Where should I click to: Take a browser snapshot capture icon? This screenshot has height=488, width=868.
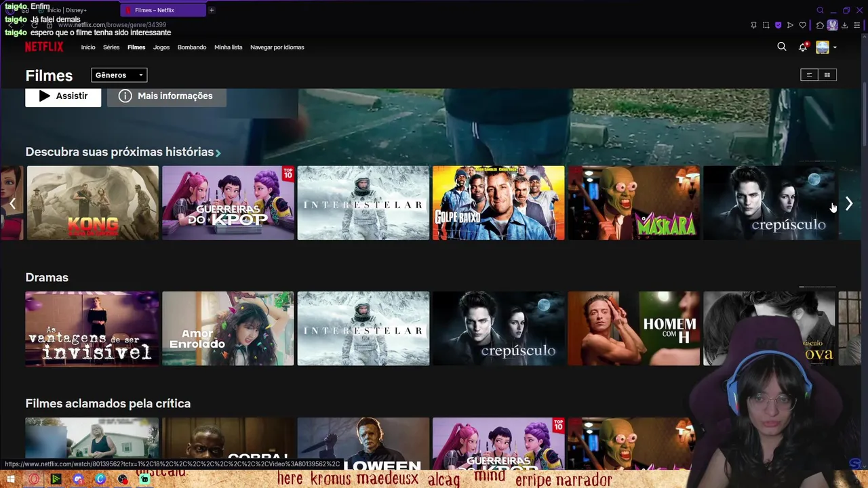point(766,25)
